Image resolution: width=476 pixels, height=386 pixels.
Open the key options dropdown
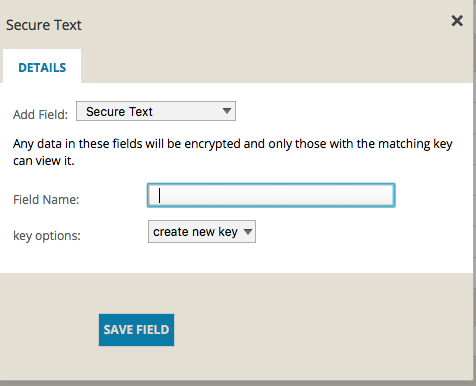tap(202, 231)
